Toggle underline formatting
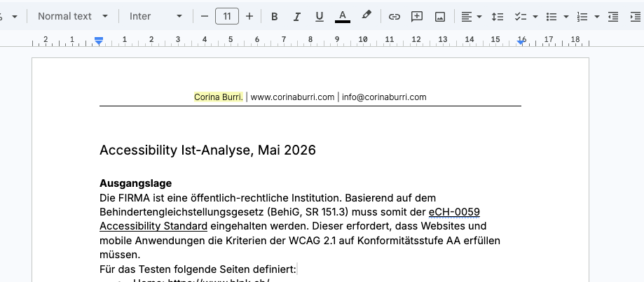Image resolution: width=644 pixels, height=282 pixels. (x=320, y=16)
